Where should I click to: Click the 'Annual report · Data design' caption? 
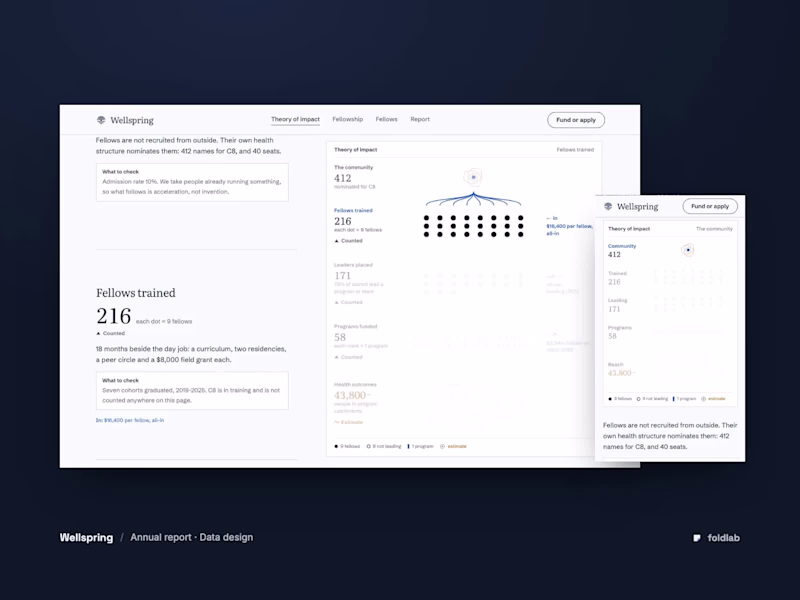pyautogui.click(x=191, y=537)
